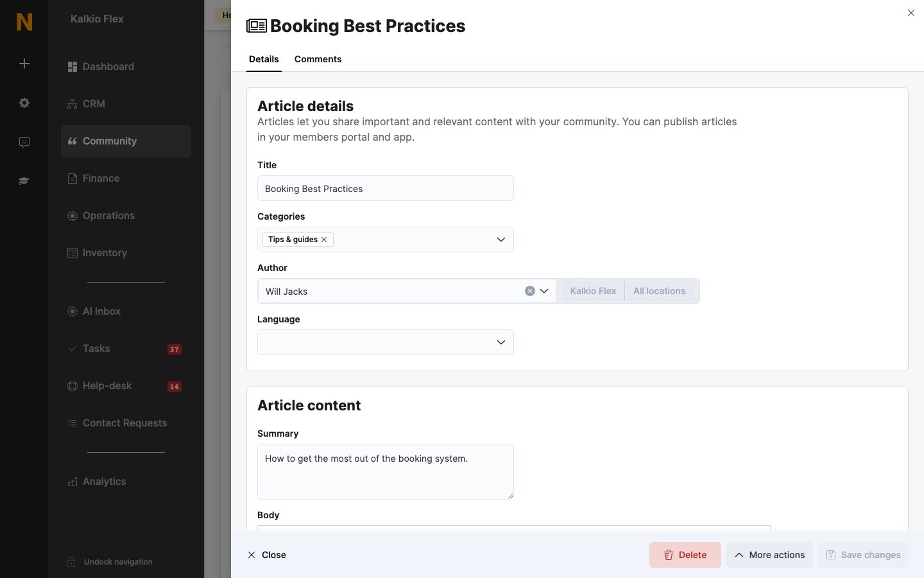The height and width of the screenshot is (578, 924).
Task: Expand the Categories dropdown arrow
Action: (x=501, y=240)
